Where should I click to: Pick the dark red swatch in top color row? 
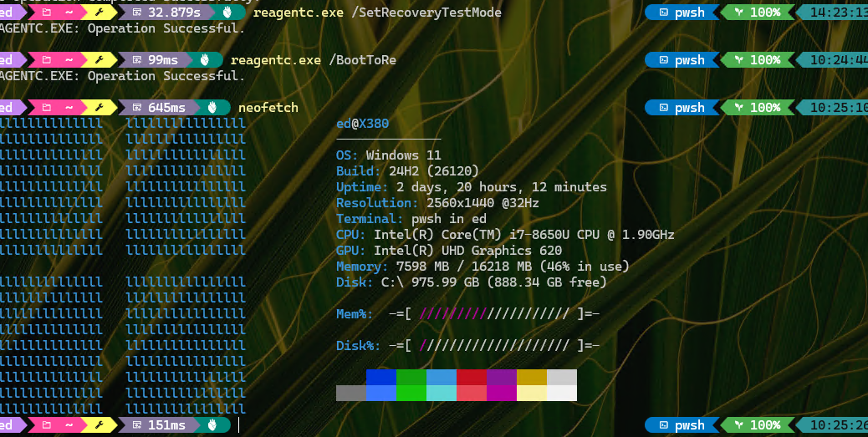pos(472,378)
